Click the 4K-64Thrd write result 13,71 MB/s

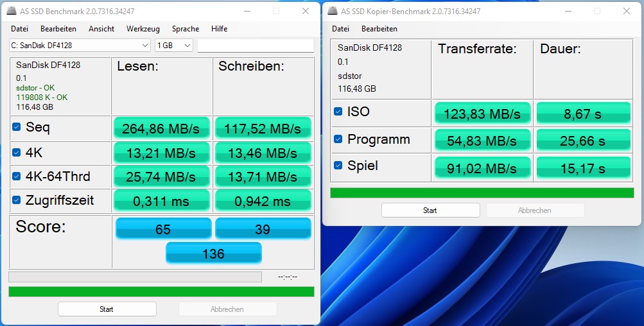pos(263,177)
